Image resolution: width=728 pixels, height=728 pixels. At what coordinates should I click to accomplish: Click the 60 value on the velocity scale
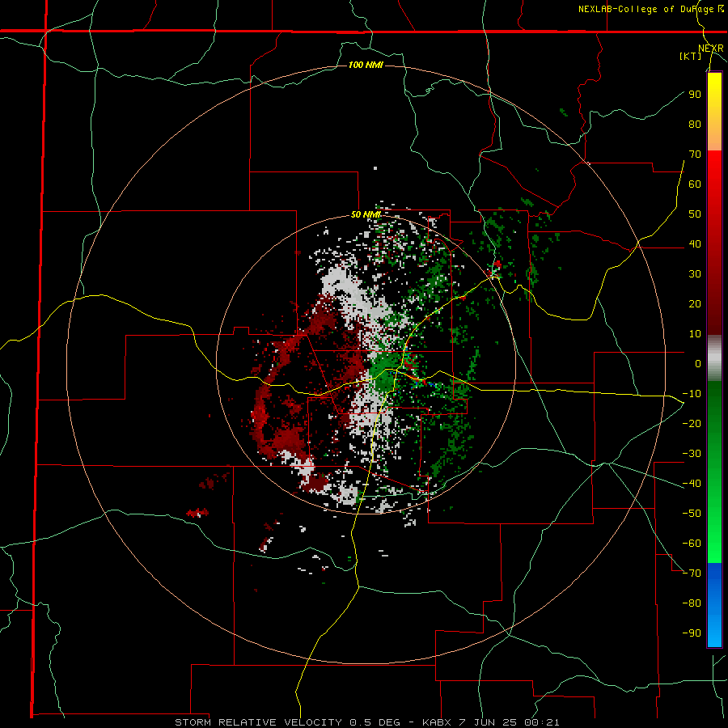[695, 184]
